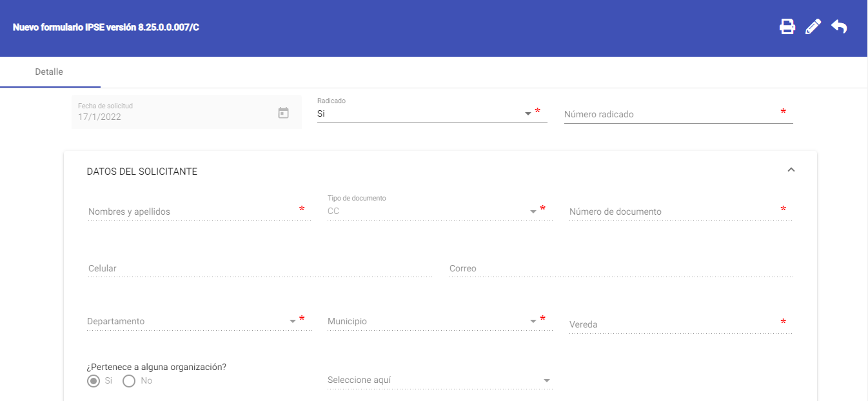Open the Seleccione aquí organization dropdown
Image resolution: width=868 pixels, height=401 pixels.
click(x=439, y=380)
